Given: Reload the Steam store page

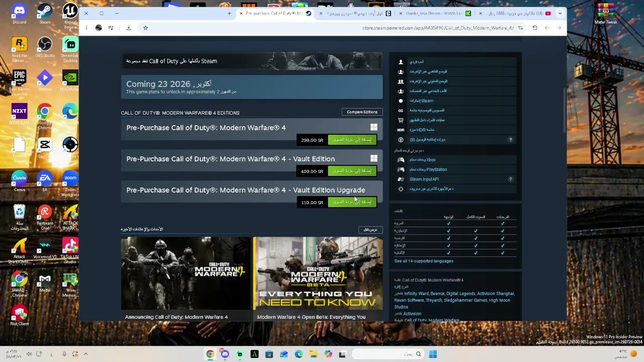Looking at the screenshot, I should (535, 28).
